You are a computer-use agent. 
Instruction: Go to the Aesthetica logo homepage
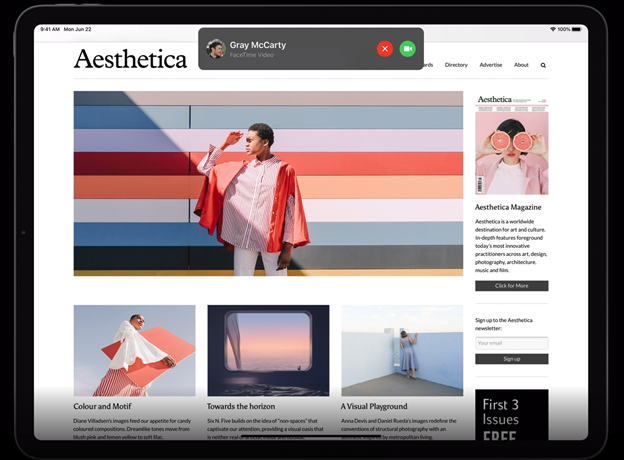[x=130, y=59]
